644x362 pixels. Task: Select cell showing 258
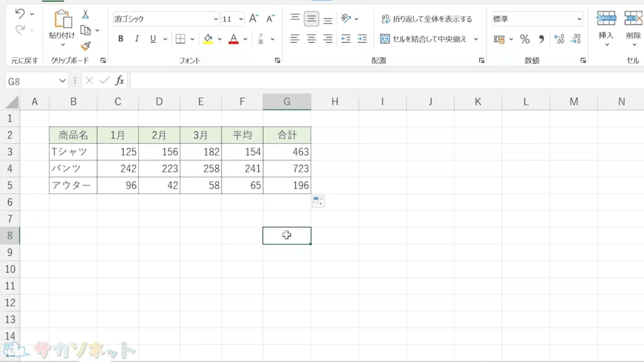(x=201, y=168)
